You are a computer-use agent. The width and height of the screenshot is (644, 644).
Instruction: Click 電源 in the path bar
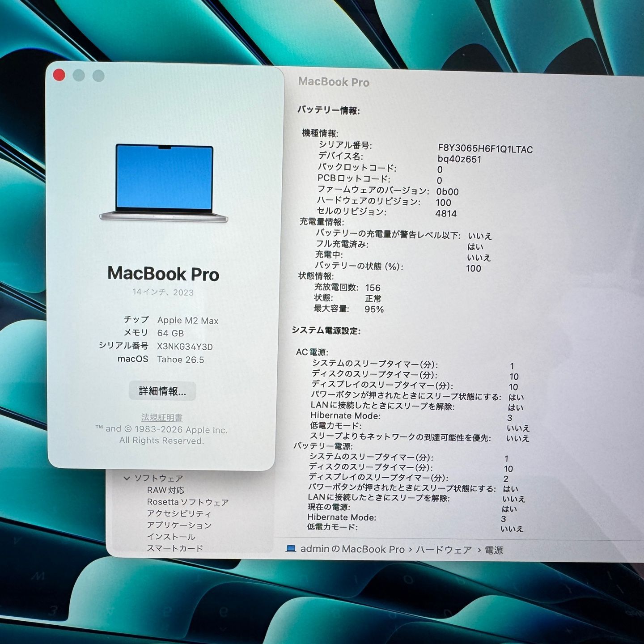point(494,550)
